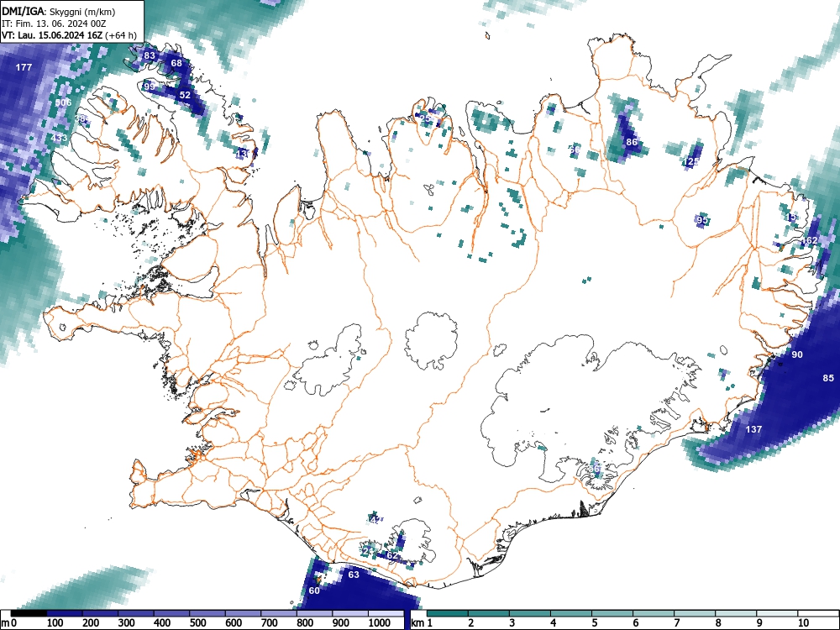This screenshot has height=630, width=840.
Task: Click the dark blue 100 m legend segment
Action: point(65,613)
